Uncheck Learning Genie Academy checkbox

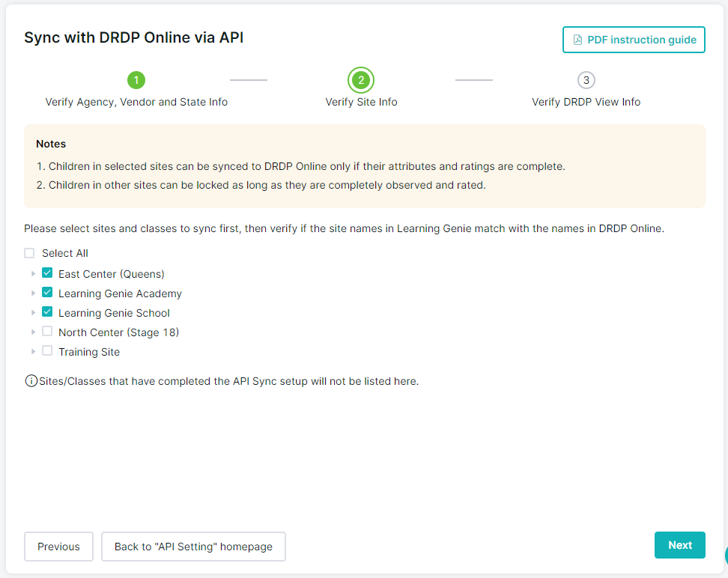point(47,293)
